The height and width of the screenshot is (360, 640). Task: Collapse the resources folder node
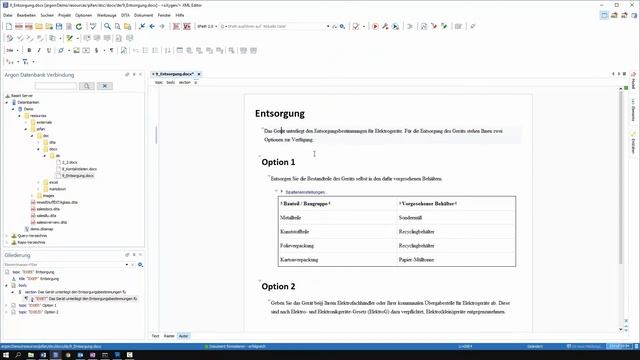tap(19, 116)
